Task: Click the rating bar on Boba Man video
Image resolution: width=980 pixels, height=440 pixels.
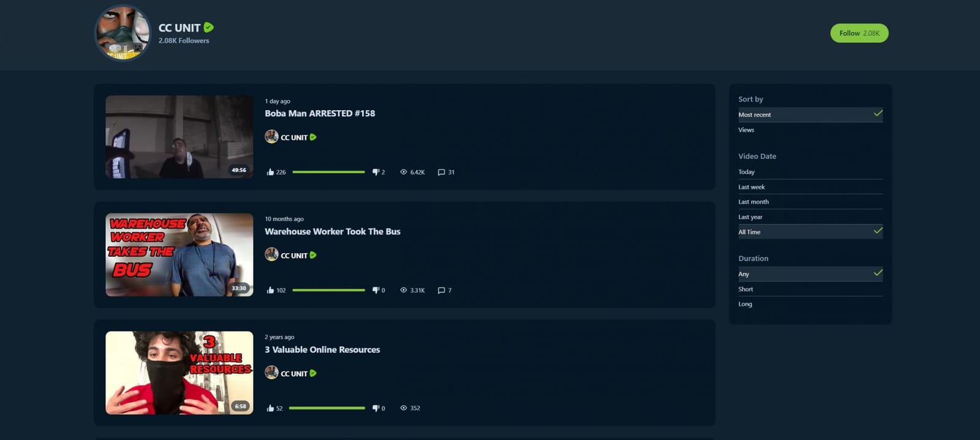Action: (x=328, y=172)
